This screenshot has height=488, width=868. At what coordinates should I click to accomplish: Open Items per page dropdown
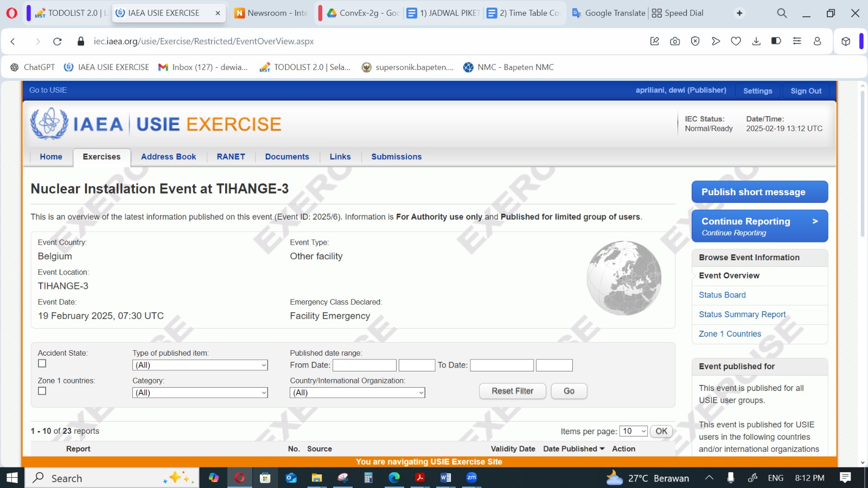pos(633,431)
